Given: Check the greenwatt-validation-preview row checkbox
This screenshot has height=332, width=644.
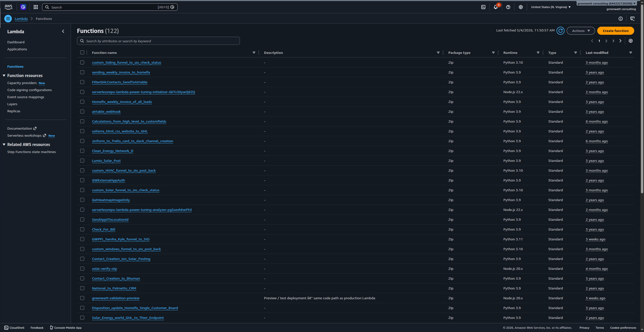Looking at the screenshot, I should coord(82,298).
